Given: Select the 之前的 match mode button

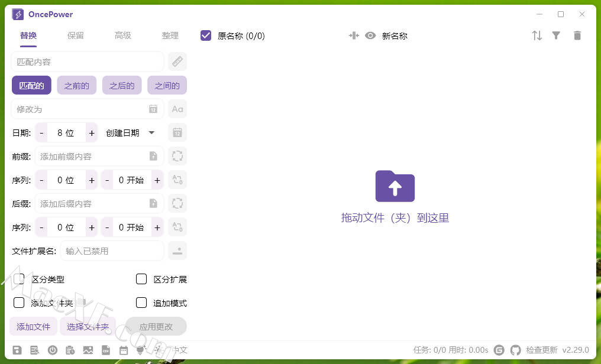Looking at the screenshot, I should 77,86.
